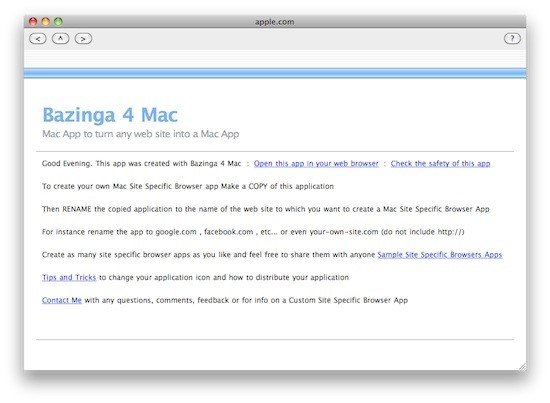Open this app in your web browser link

(316, 163)
